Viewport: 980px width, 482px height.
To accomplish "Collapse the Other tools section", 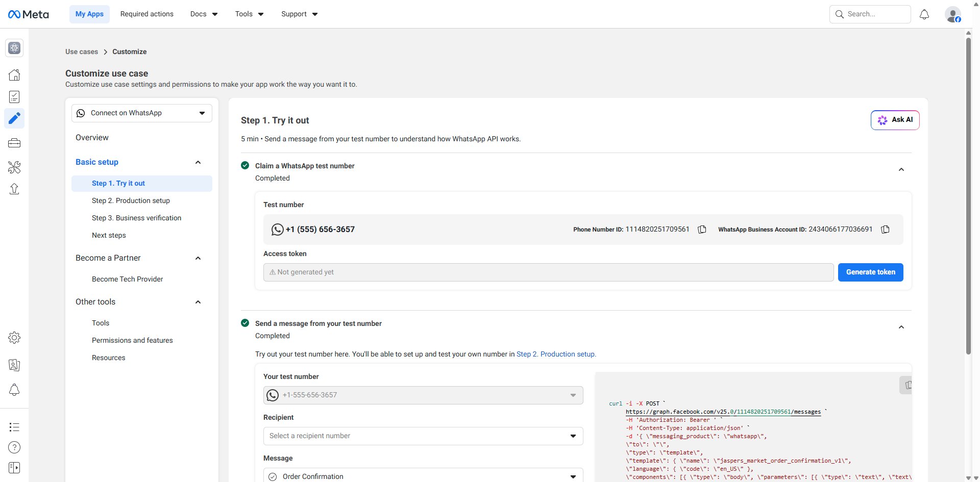I will pyautogui.click(x=198, y=302).
